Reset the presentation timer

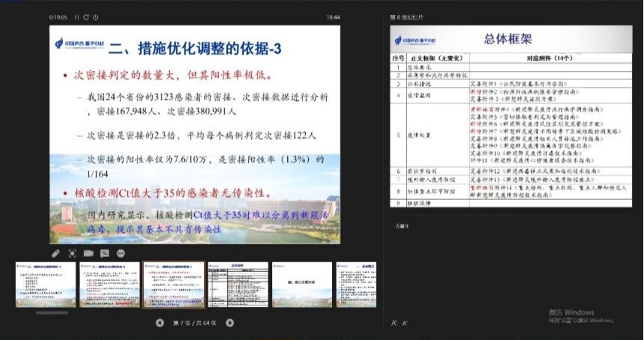tap(86, 16)
